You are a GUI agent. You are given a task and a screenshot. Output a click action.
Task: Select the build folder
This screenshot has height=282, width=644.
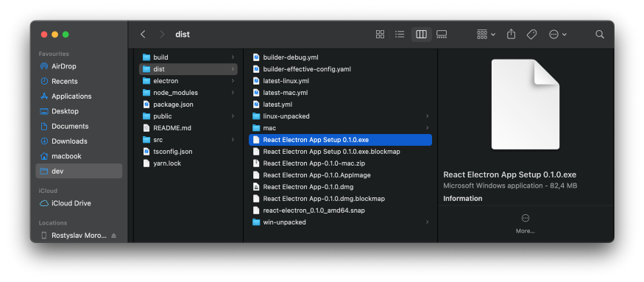tap(188, 57)
